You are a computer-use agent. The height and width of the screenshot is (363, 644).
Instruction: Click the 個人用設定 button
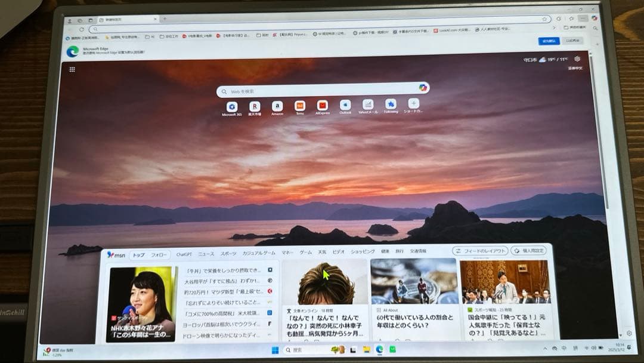530,251
